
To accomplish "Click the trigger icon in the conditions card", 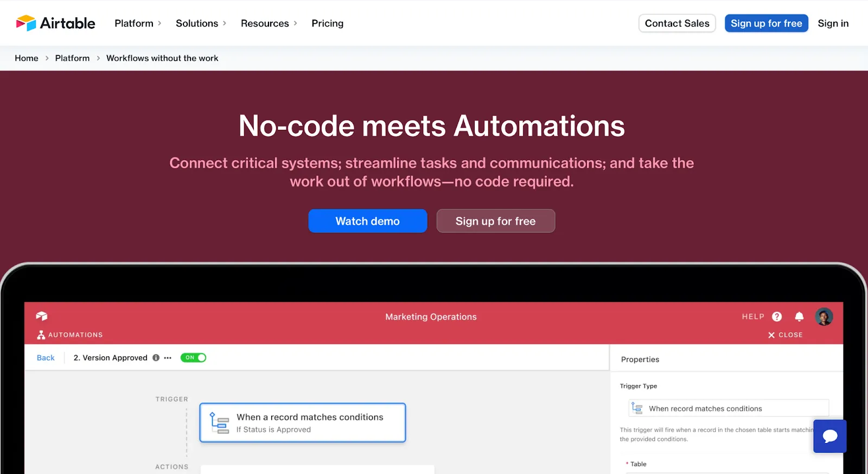I will click(219, 423).
